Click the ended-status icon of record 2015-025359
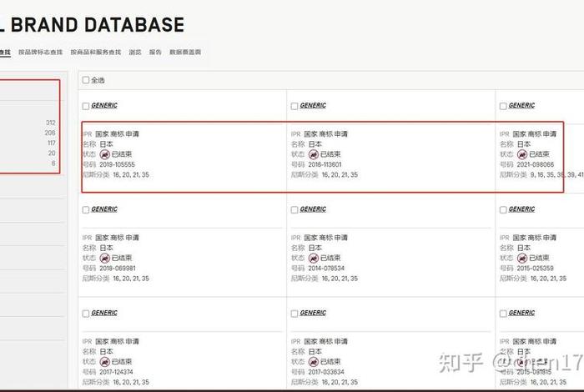This screenshot has height=392, width=584. (x=522, y=258)
